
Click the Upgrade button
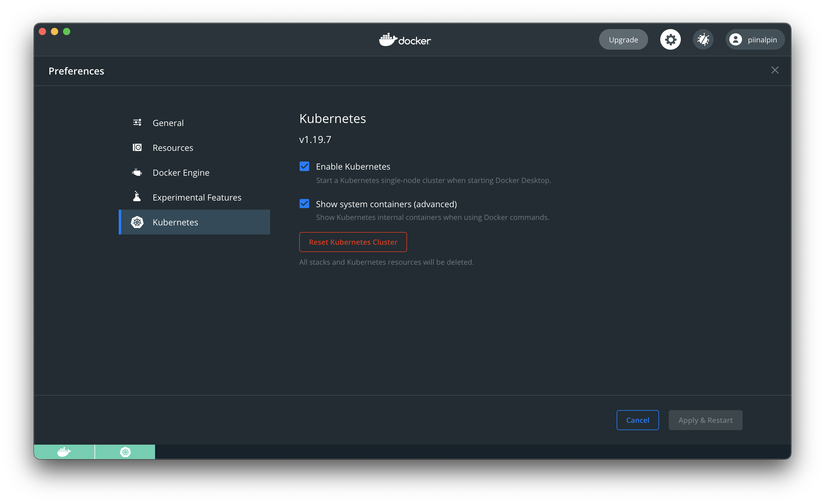click(x=623, y=39)
